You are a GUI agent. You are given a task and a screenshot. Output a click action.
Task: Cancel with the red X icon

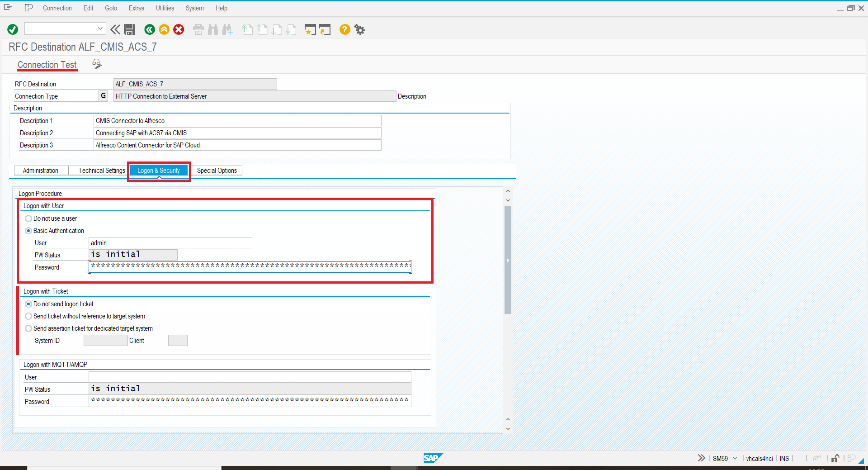point(179,29)
